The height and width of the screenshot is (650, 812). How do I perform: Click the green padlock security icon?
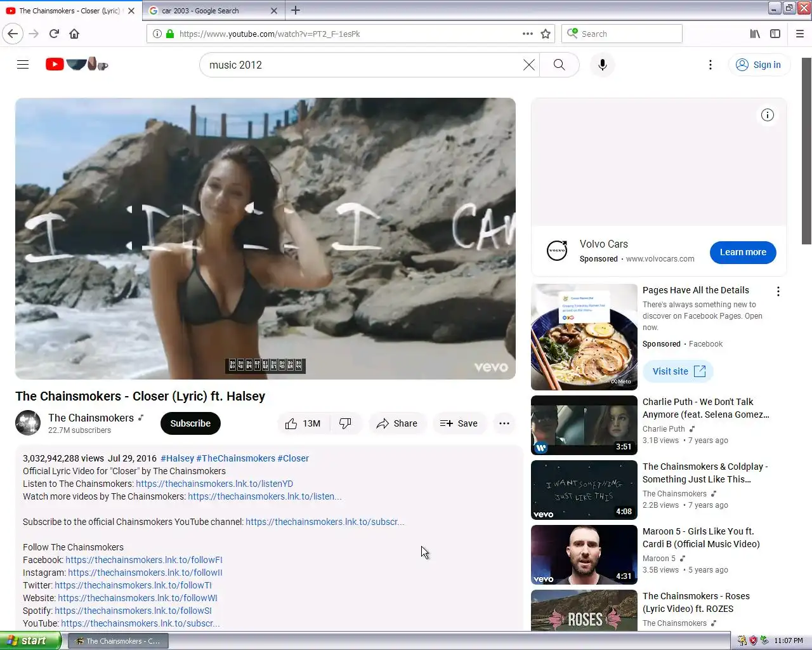(170, 34)
